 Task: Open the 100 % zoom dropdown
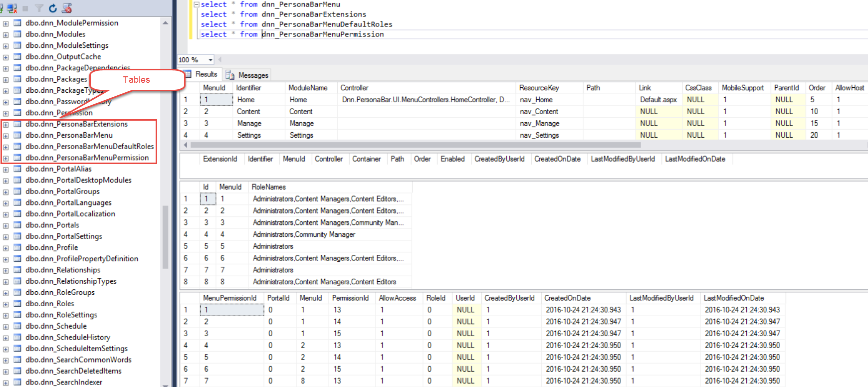coord(211,60)
